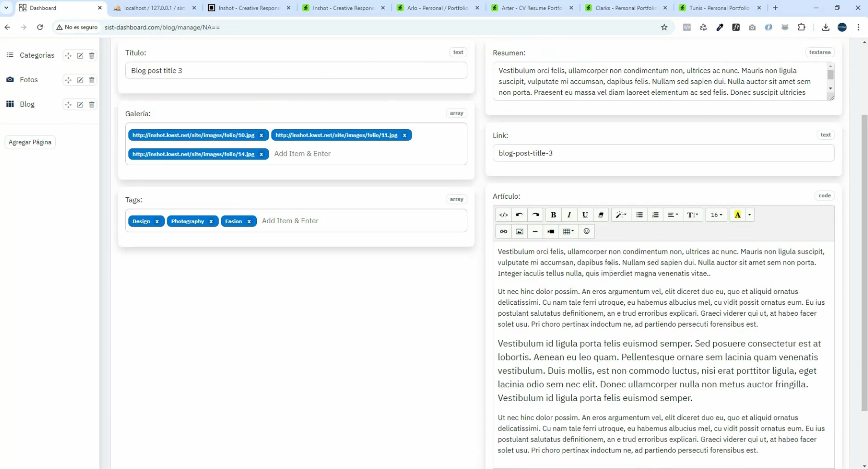Click the undo icon in editor toolbar

click(520, 215)
